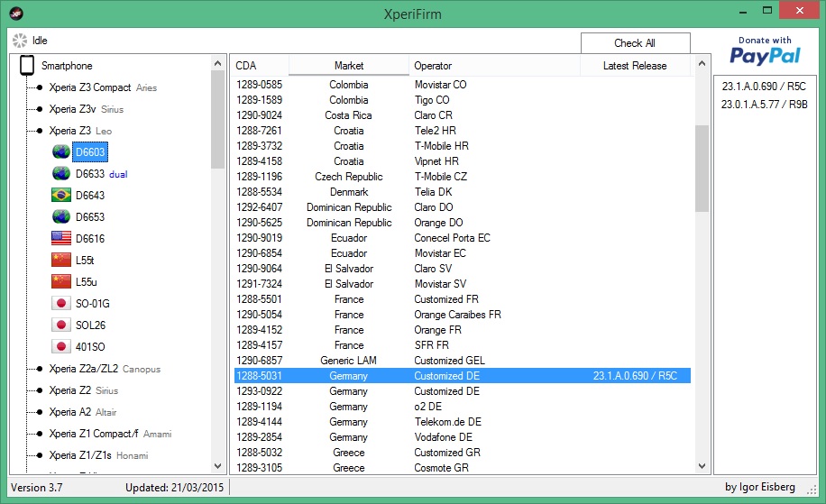Click the China flag icon beside L55t
Screen dimensions: 826x504
(61, 261)
